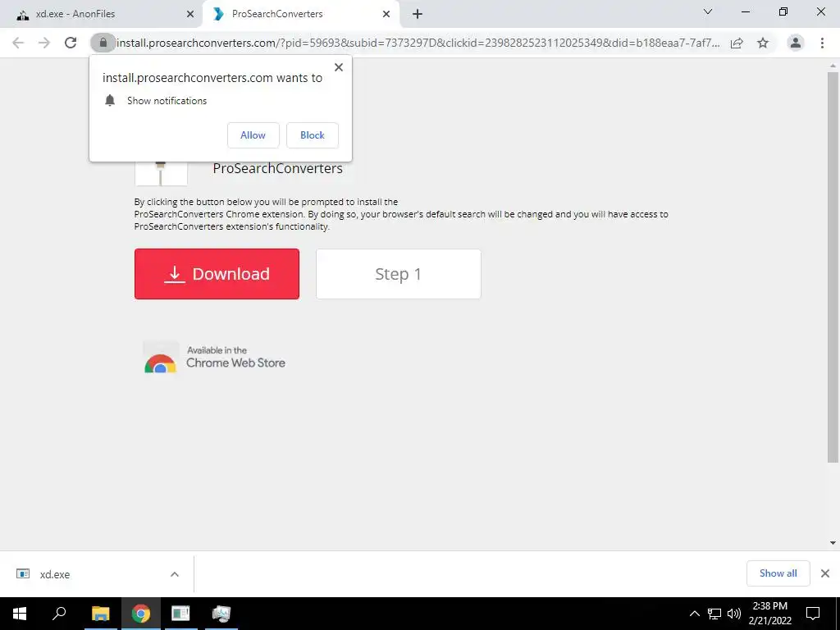
Task: Go back to previous page
Action: point(18,43)
